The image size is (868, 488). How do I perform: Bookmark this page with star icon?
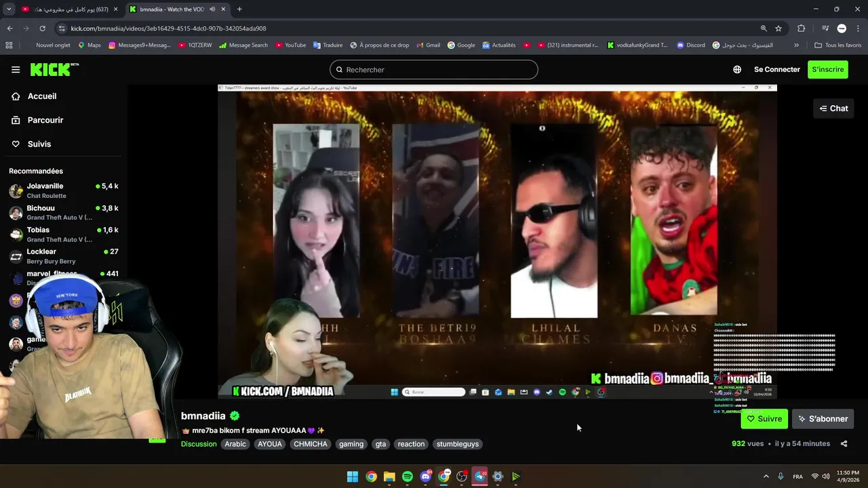pos(778,28)
